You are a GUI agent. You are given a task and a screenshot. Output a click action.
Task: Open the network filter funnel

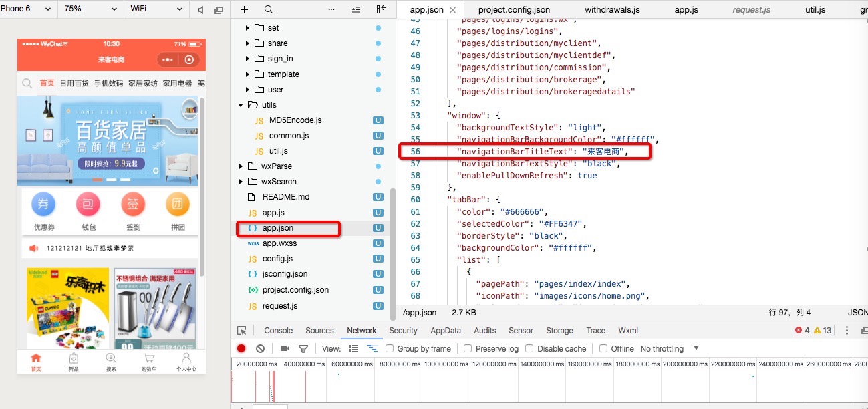[303, 348]
